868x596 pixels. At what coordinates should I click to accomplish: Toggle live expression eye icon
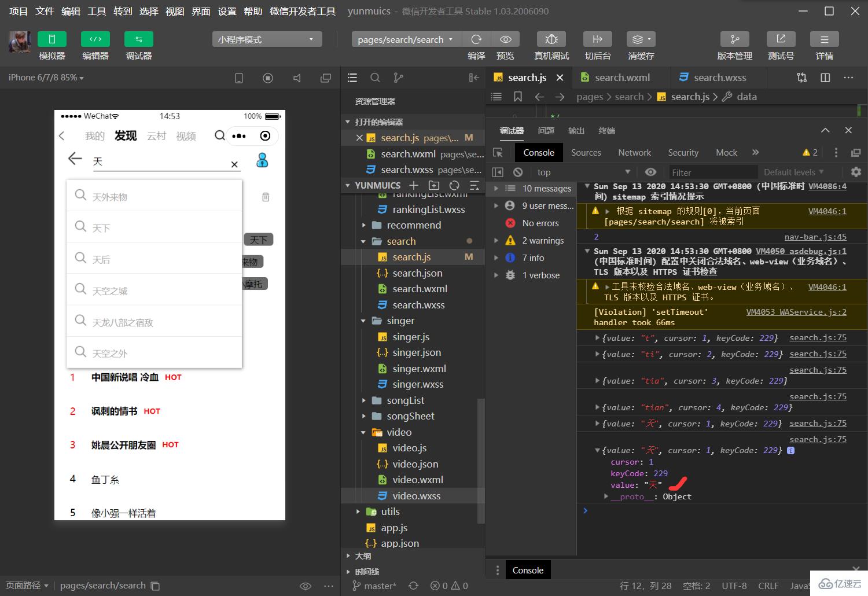click(x=650, y=172)
